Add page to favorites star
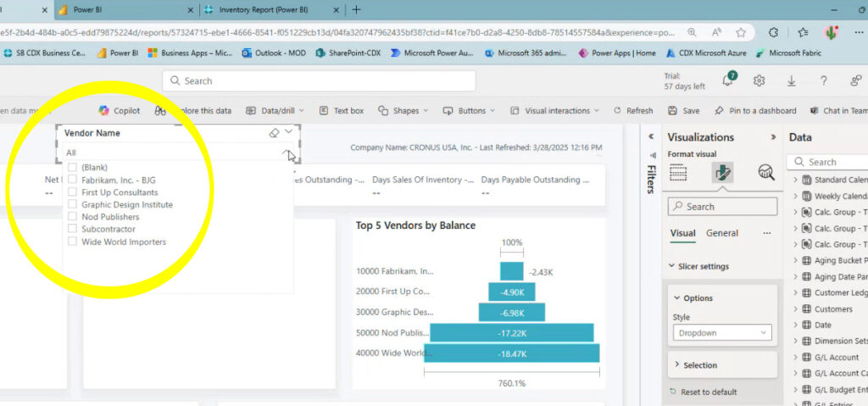 (x=741, y=32)
